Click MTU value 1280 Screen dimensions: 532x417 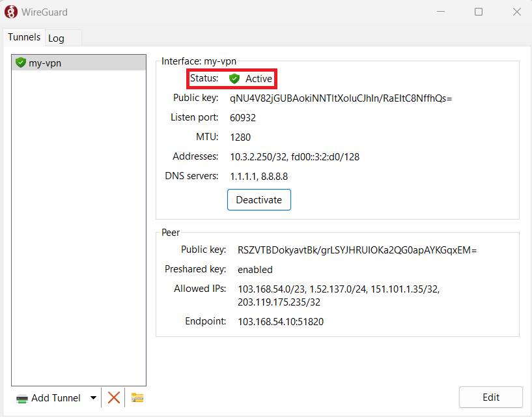[240, 137]
